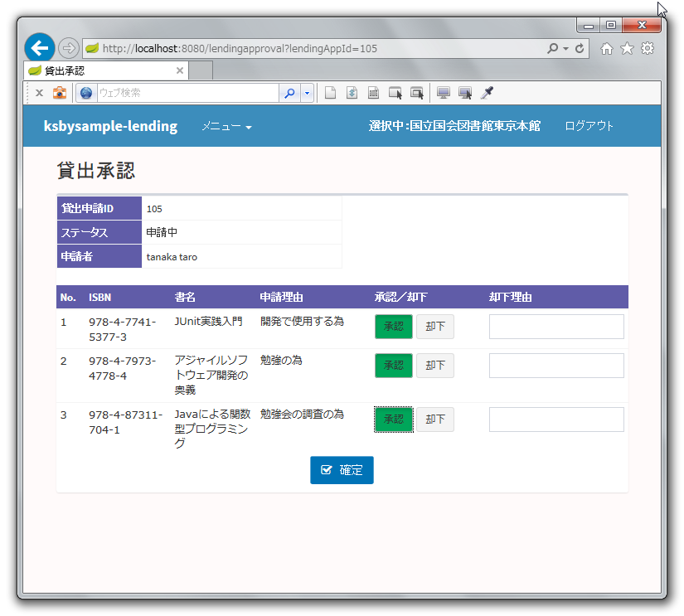Reject JUnit実践入門 with 却下 button
The image size is (684, 616).
click(435, 327)
